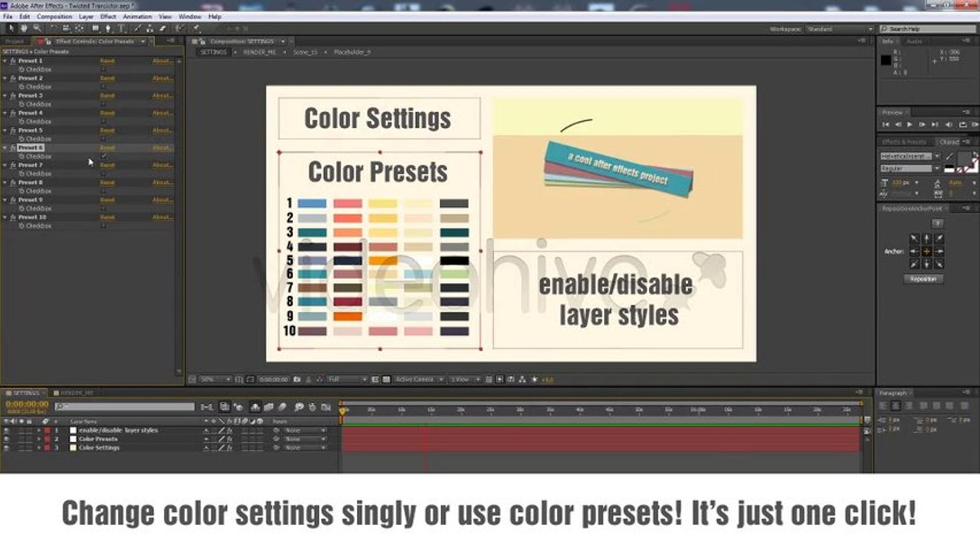The height and width of the screenshot is (552, 980).
Task: Select the Brush tool
Action: tap(137, 28)
